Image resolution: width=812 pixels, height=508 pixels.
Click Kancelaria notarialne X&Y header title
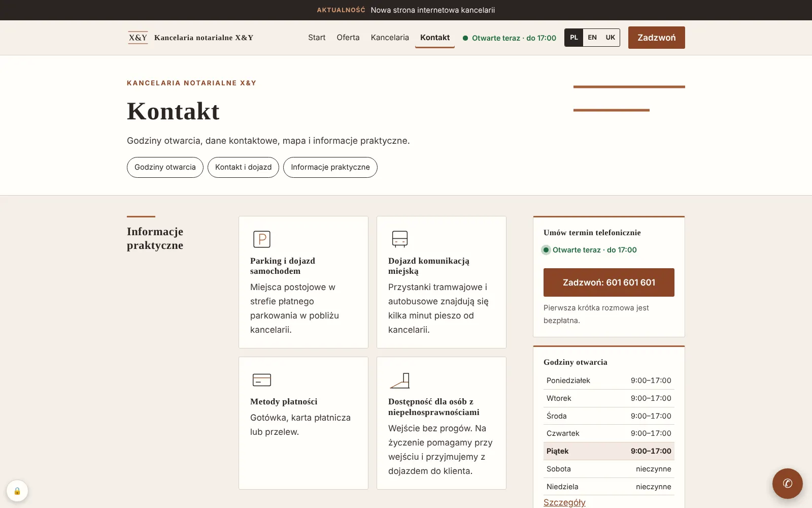click(204, 38)
